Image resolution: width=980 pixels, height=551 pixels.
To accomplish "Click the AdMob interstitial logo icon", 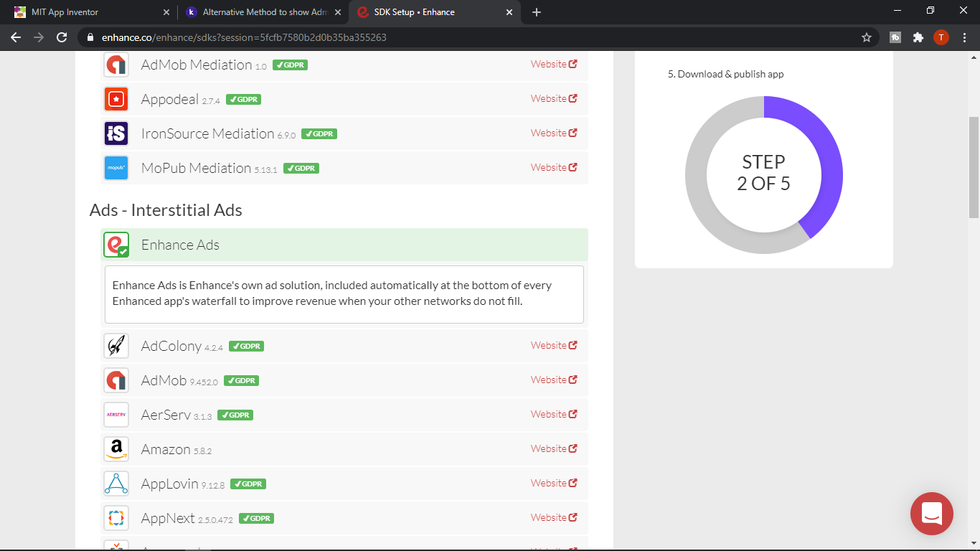I will (x=116, y=380).
